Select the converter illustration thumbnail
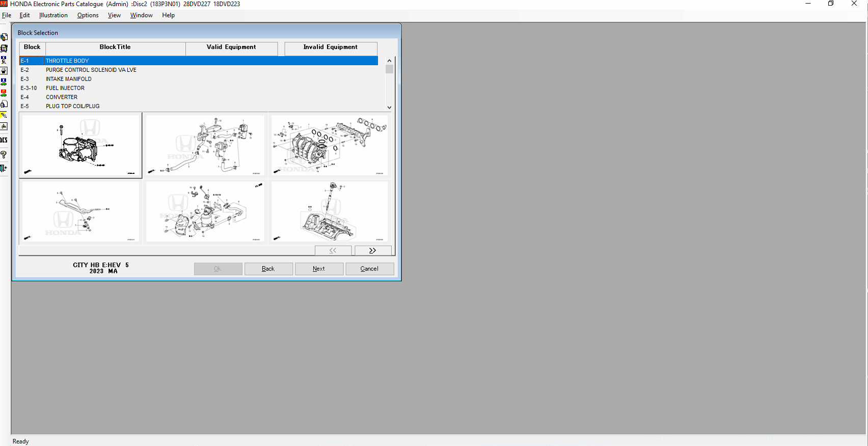 (205, 211)
